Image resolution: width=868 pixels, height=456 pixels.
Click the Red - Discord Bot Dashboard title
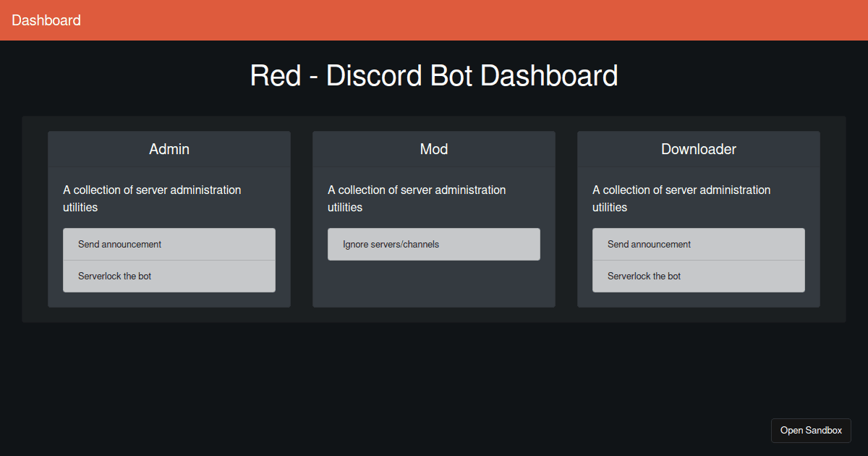[433, 75]
